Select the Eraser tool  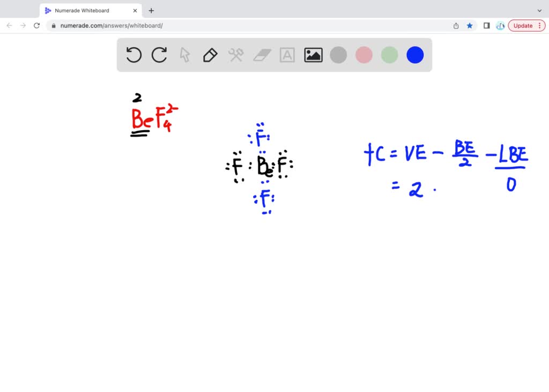pyautogui.click(x=262, y=55)
